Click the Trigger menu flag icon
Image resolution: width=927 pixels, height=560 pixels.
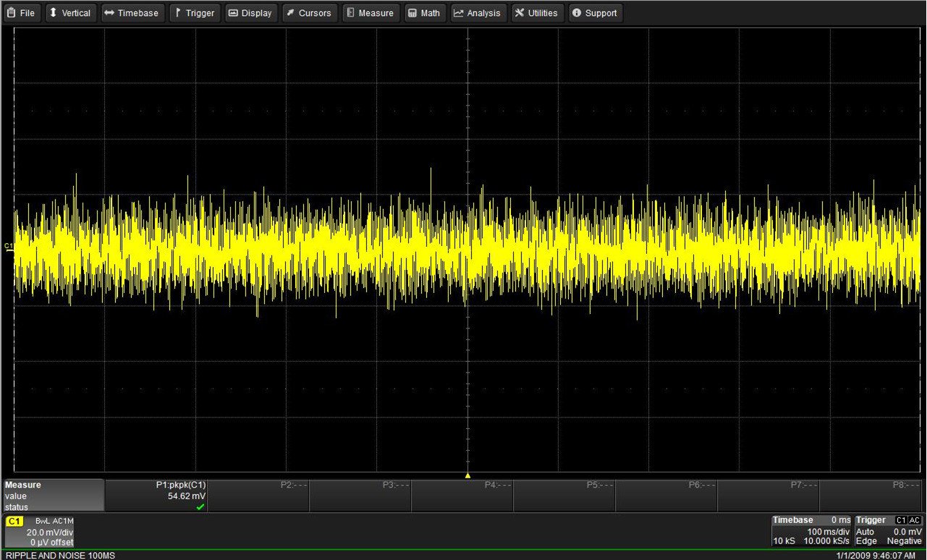click(x=178, y=13)
